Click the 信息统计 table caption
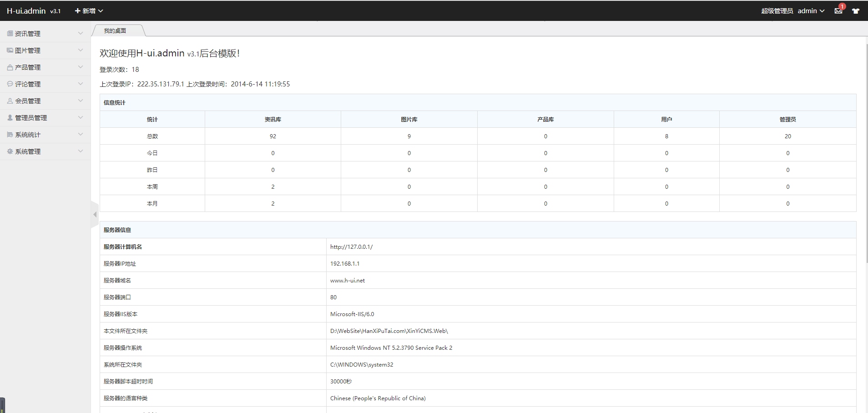The image size is (868, 413). [x=115, y=103]
